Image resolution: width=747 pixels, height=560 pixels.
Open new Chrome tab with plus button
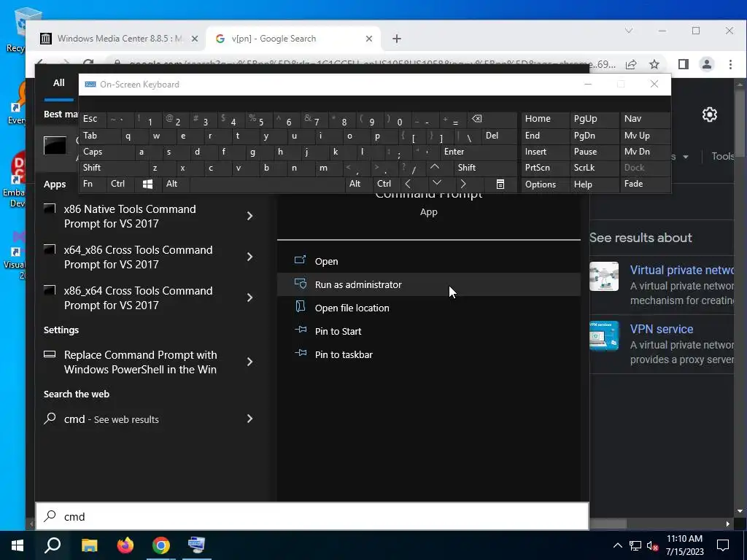point(396,39)
